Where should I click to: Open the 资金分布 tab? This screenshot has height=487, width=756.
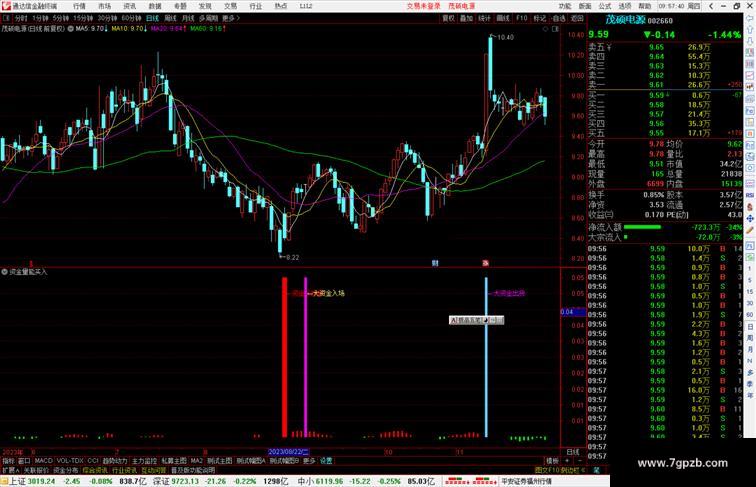[66, 470]
